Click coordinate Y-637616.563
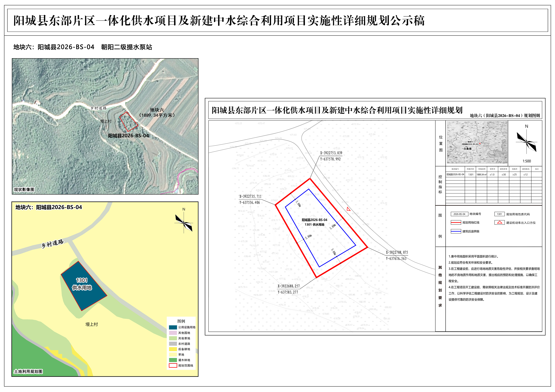 [x=396, y=258]
